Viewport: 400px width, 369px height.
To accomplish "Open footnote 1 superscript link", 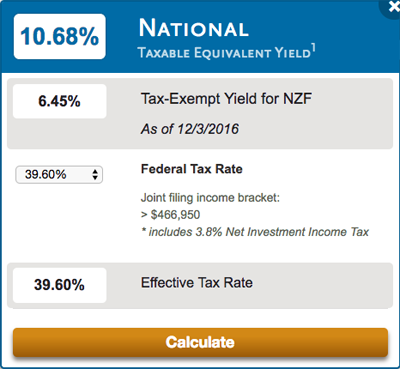I will [313, 48].
